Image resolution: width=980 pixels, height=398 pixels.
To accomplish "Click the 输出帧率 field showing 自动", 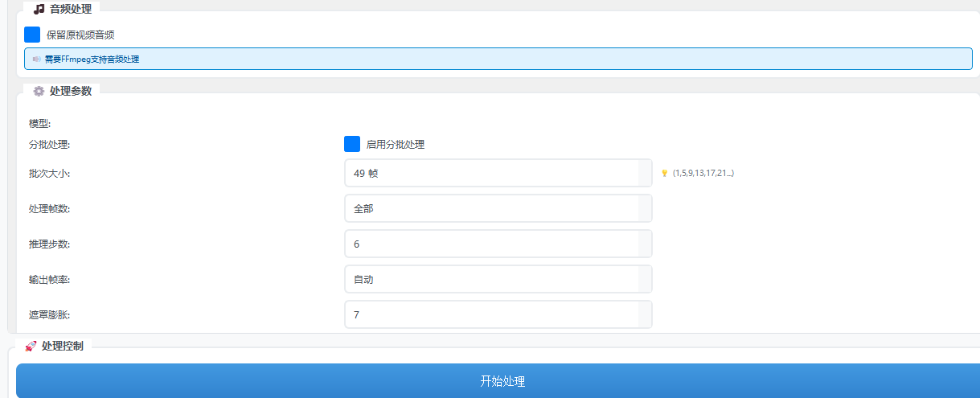I will 498,279.
